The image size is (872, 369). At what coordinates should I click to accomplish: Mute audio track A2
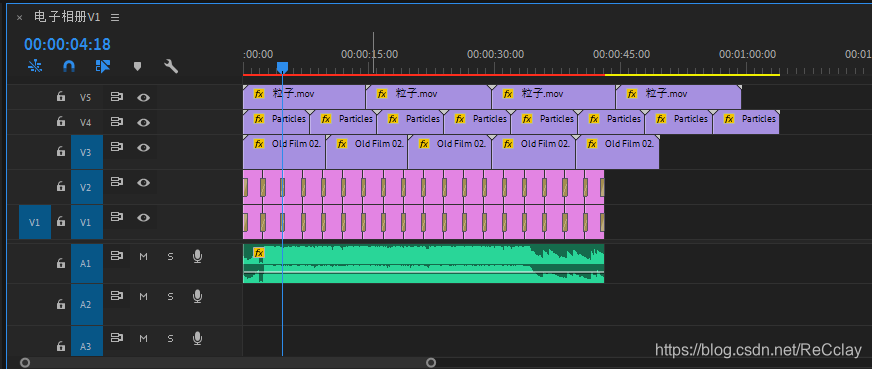(143, 297)
